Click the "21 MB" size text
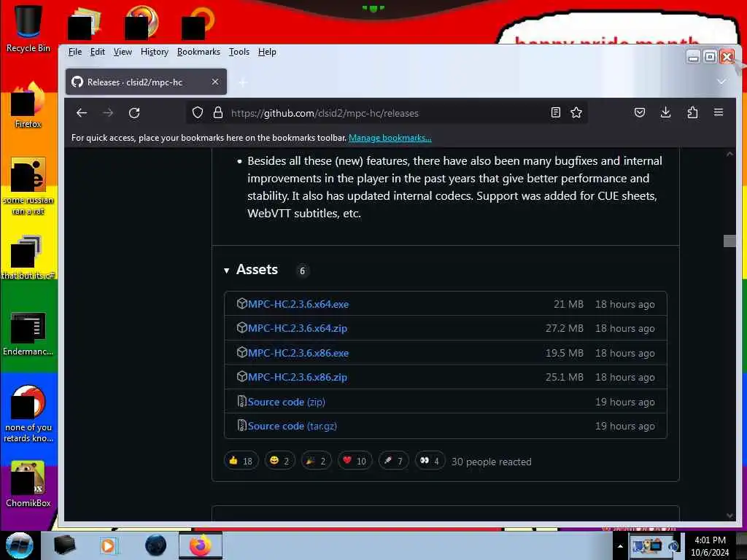 point(568,304)
